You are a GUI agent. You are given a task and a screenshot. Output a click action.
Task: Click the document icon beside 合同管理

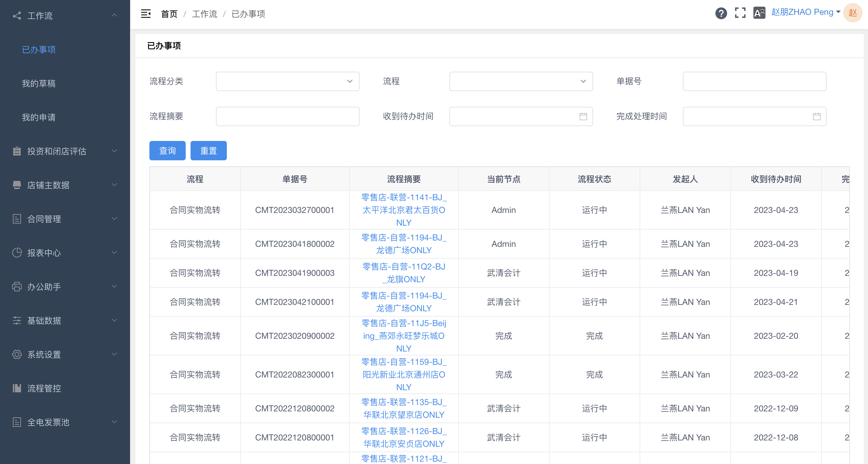pos(17,219)
